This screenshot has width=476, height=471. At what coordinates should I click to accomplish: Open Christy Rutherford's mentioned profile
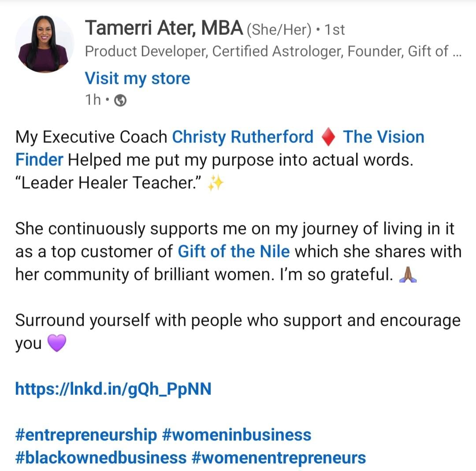[x=242, y=137]
